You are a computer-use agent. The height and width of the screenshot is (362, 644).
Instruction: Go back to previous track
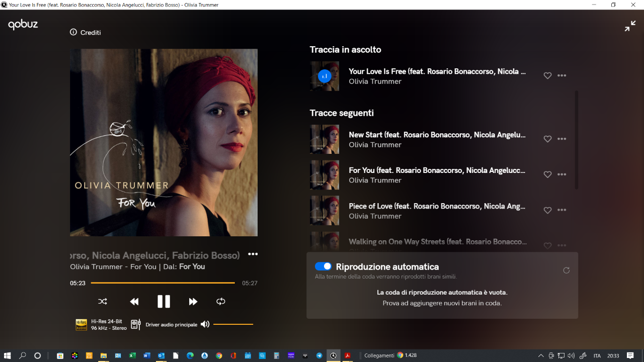click(134, 302)
